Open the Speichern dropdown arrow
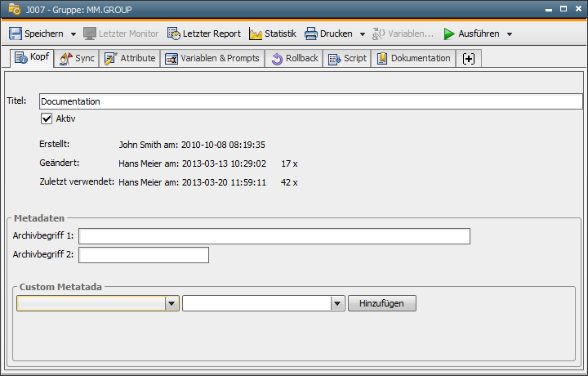588x376 pixels. tap(73, 34)
